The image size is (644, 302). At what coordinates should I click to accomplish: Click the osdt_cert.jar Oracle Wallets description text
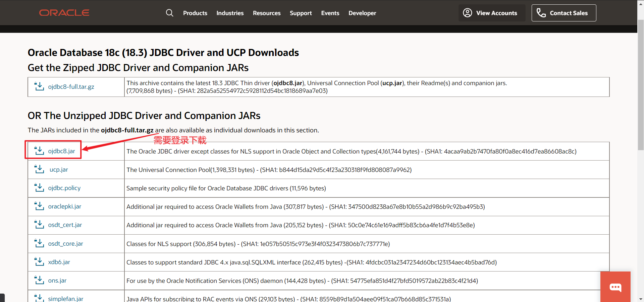[x=301, y=225]
